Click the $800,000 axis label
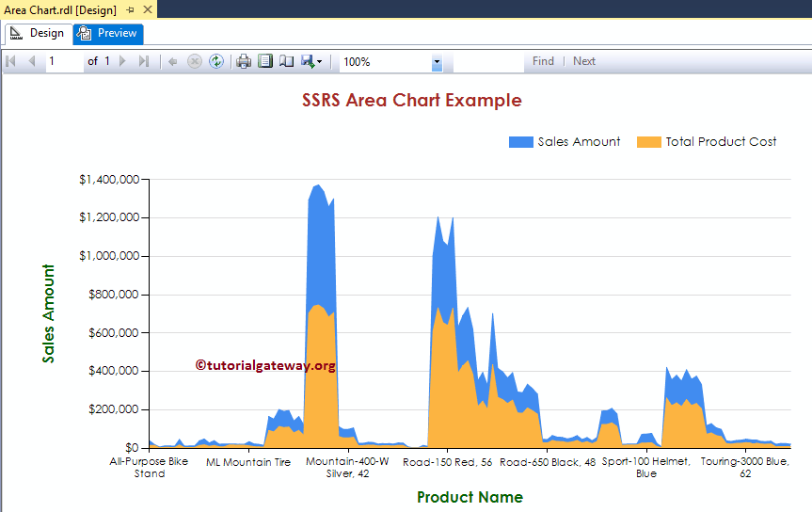 click(114, 295)
